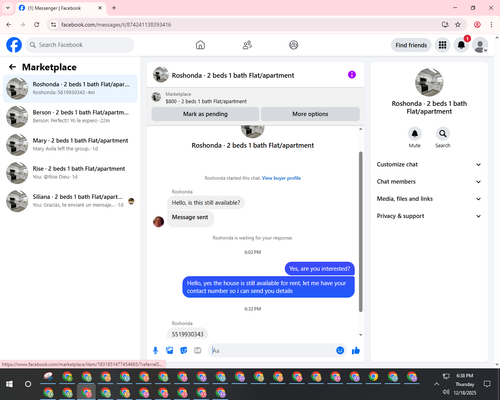Attach a file with the photo icon

pyautogui.click(x=170, y=350)
